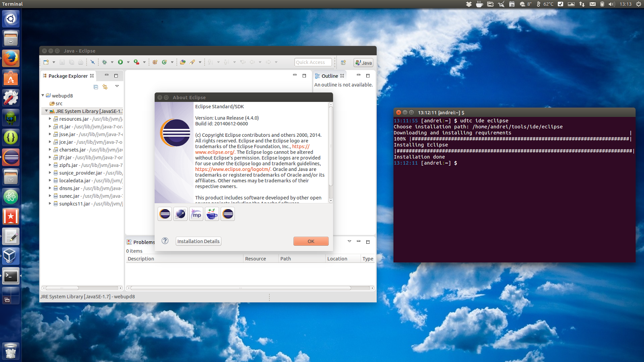
Task: Click the 'mp' Marketplace feature icon in About dialog
Action: pos(196,214)
